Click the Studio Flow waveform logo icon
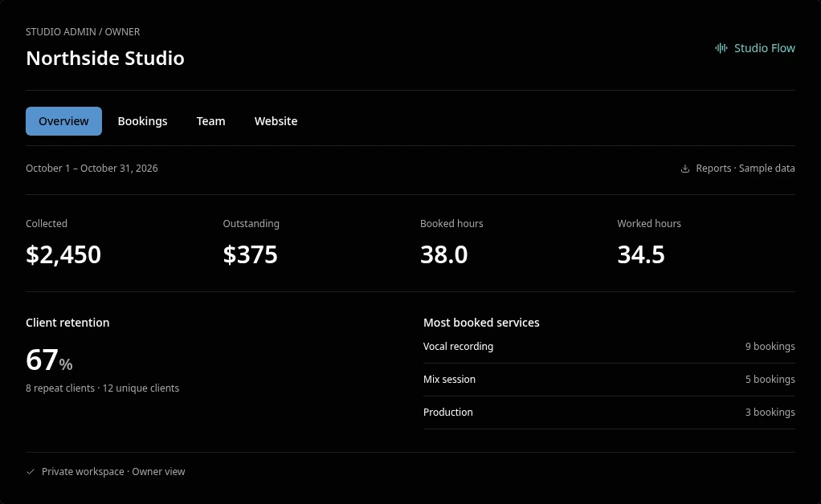 tap(721, 48)
